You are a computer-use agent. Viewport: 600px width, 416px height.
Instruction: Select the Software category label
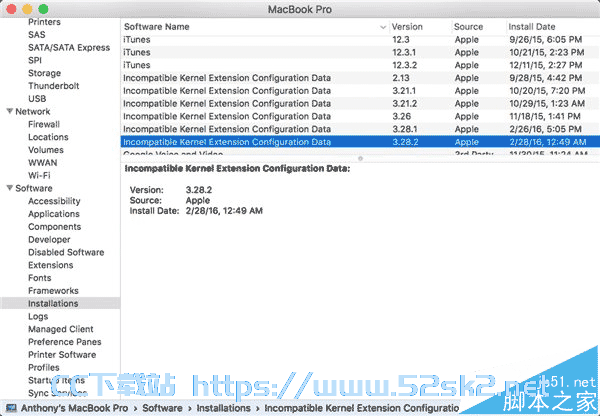coord(34,188)
